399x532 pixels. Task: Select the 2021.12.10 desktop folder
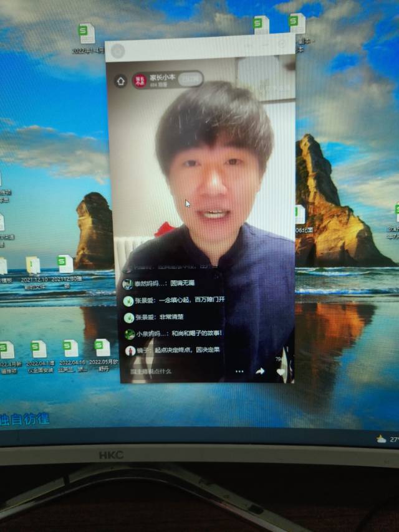pos(34,273)
